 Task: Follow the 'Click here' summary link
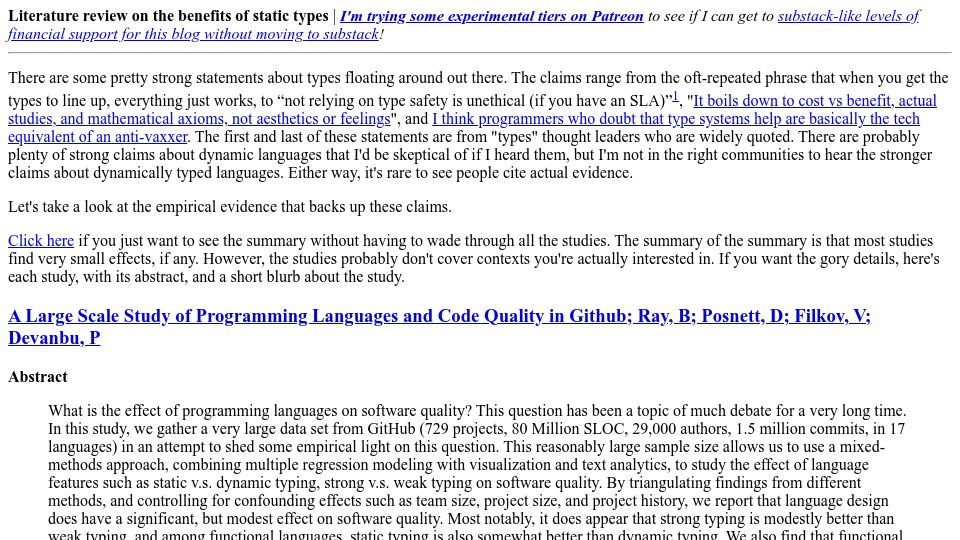coord(40,241)
